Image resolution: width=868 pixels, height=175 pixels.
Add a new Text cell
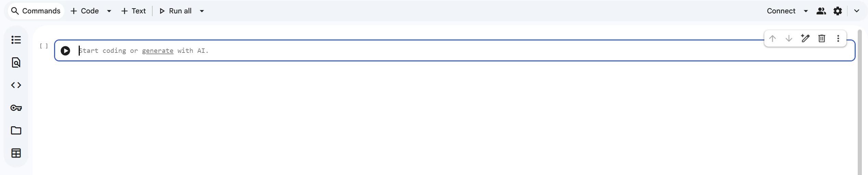pos(134,11)
